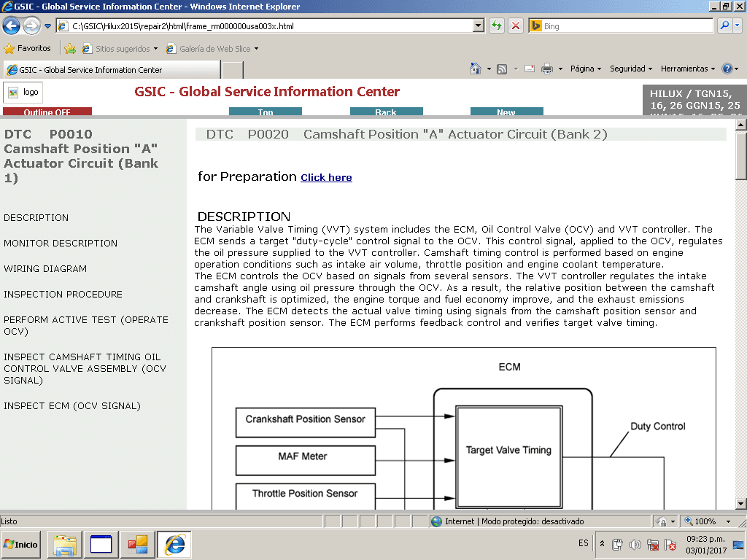This screenshot has height=560, width=747.
Task: Open the file explorer taskbar icon
Action: (x=65, y=544)
